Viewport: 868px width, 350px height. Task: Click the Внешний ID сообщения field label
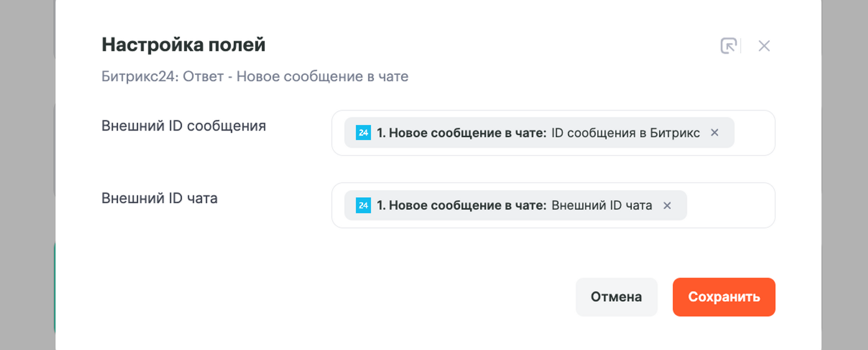tap(183, 126)
